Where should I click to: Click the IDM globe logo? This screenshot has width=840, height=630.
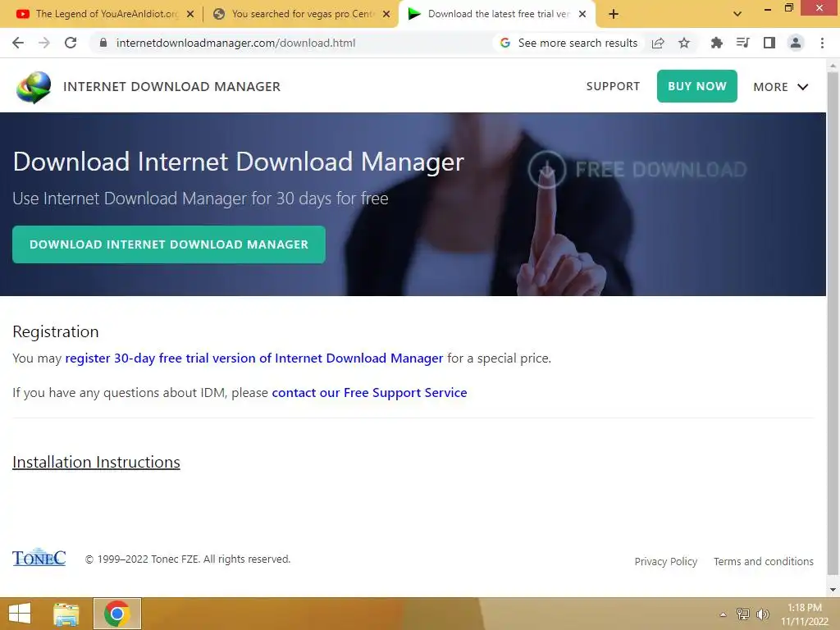[34, 87]
